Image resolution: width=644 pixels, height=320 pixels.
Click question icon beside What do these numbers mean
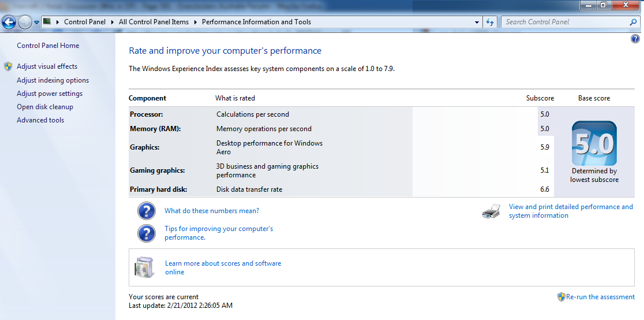coord(146,211)
